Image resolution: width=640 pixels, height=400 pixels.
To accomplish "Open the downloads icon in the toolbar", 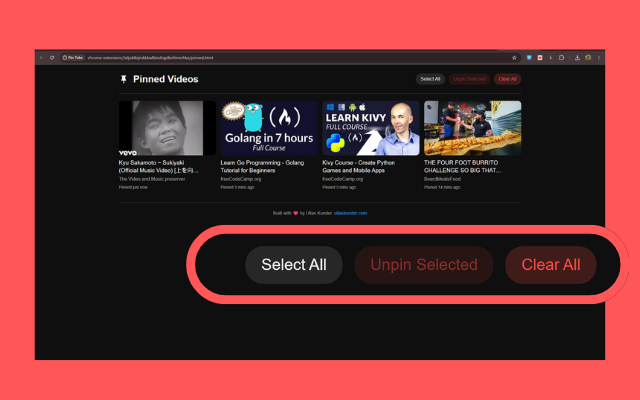I will 577,58.
